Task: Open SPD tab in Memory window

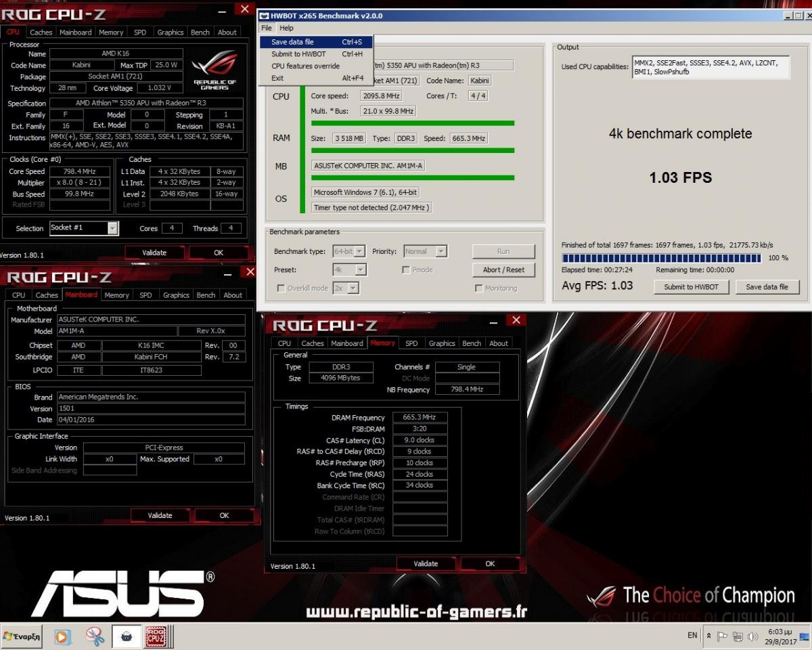Action: (x=411, y=343)
